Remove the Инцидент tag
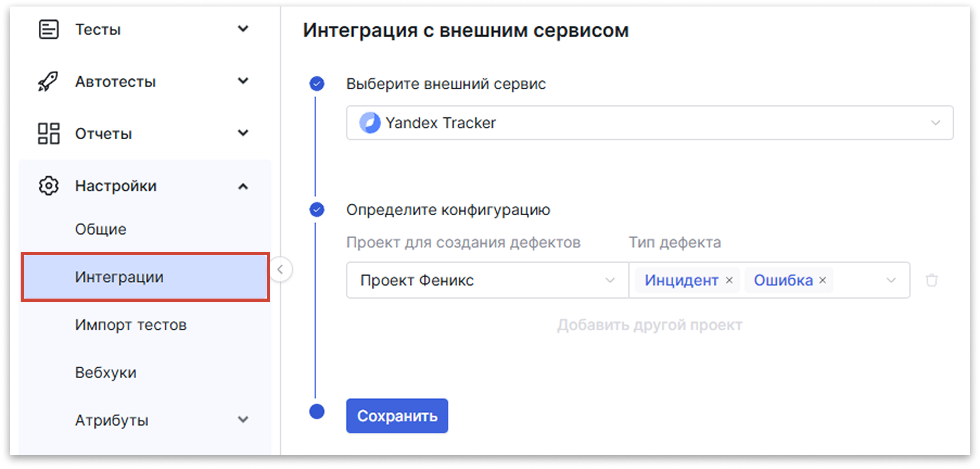 click(x=729, y=280)
